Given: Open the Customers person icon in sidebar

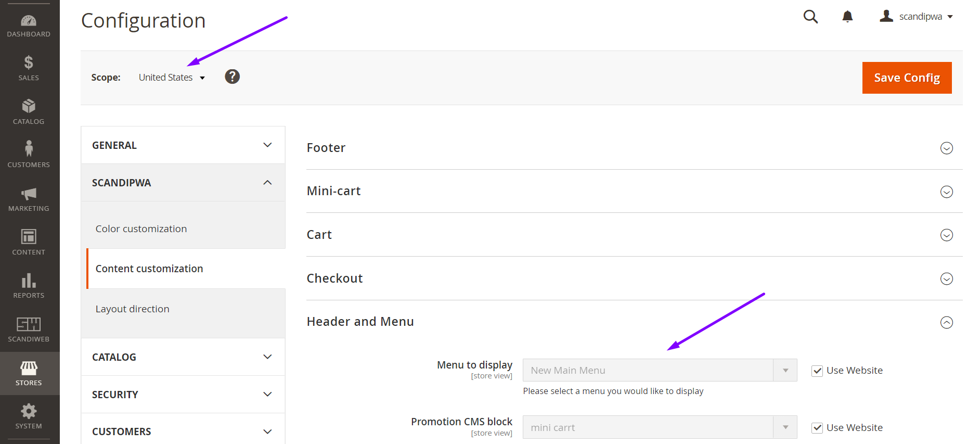Looking at the screenshot, I should [x=29, y=148].
